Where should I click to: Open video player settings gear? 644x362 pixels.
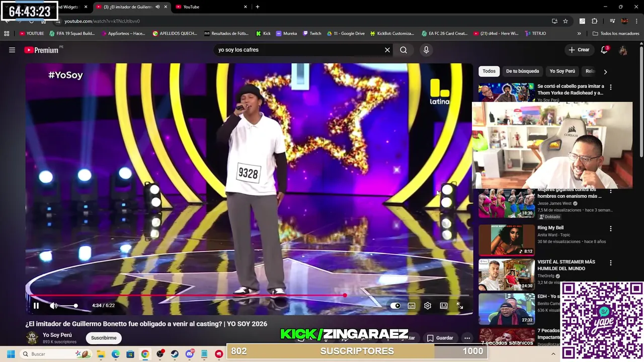point(428,305)
